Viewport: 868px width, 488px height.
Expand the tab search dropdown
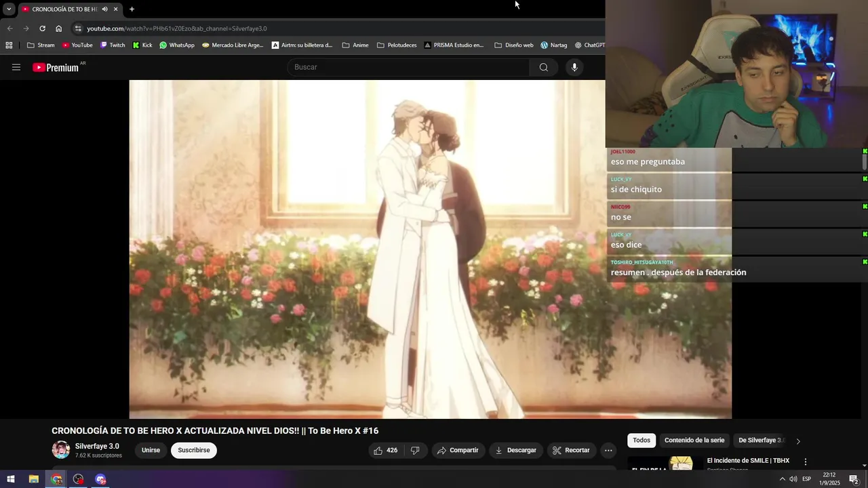(x=9, y=9)
